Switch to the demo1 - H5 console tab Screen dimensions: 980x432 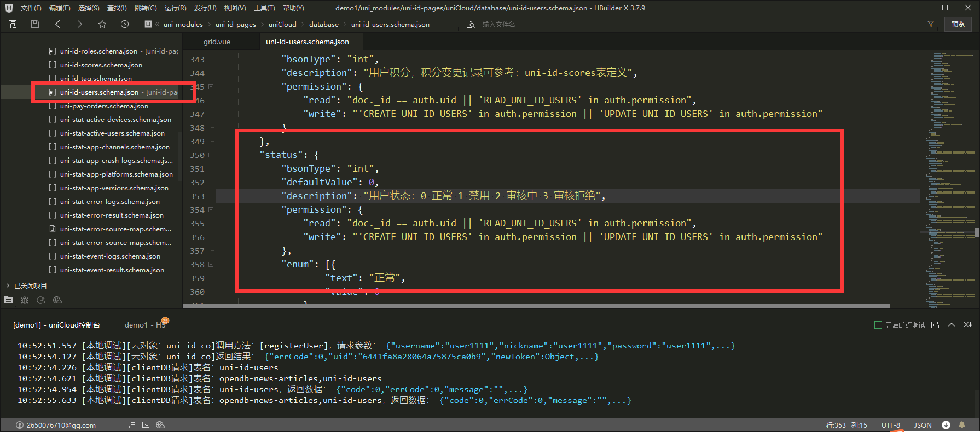144,325
